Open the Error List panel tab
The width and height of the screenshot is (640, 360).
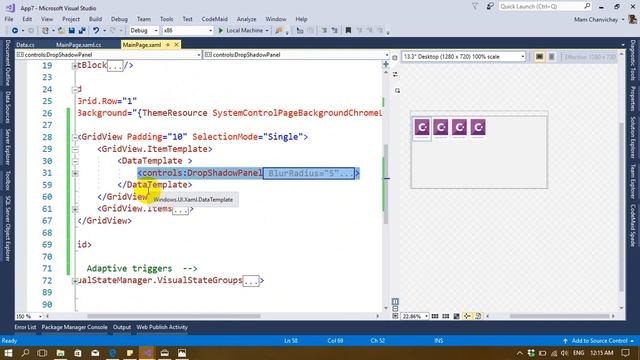(x=25, y=327)
